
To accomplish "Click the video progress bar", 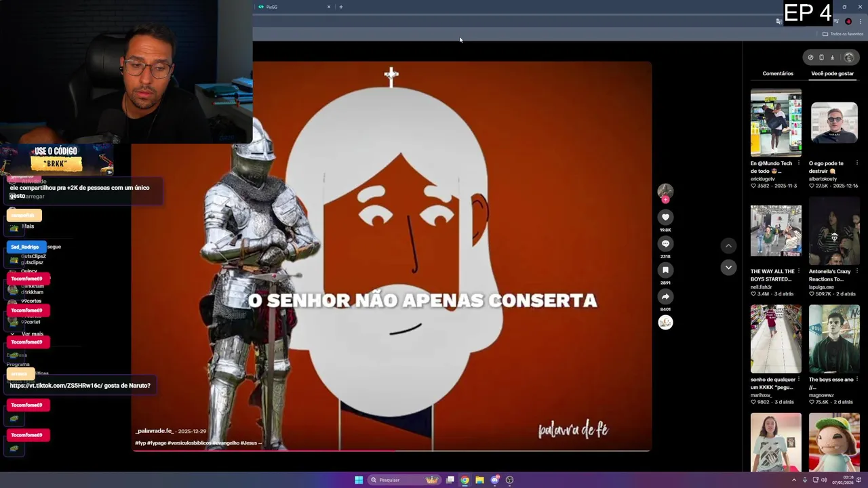I will 391,450.
